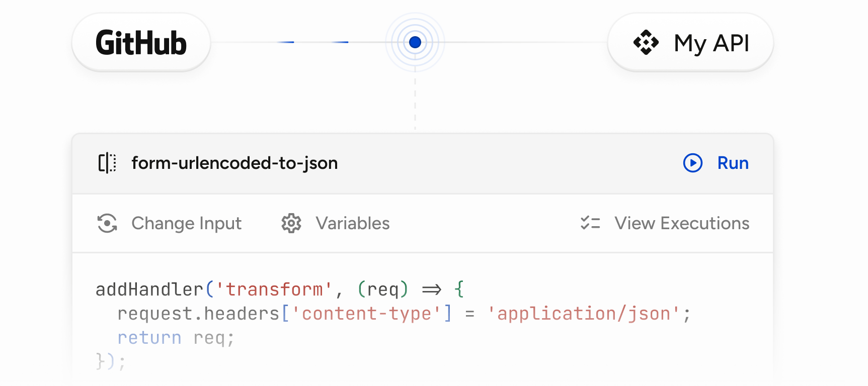Click the diamond logo beside My API
This screenshot has height=386, width=868.
(x=646, y=43)
